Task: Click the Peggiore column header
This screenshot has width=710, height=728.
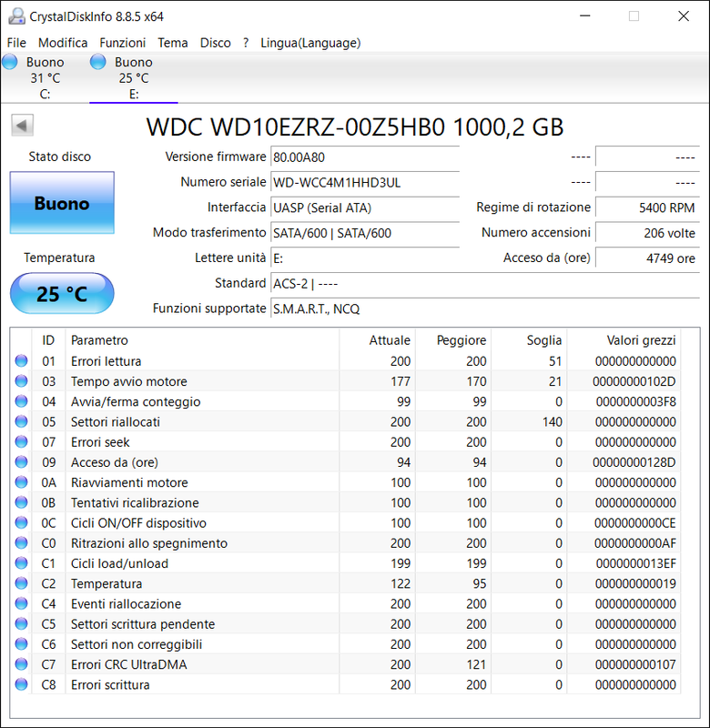Action: point(453,339)
